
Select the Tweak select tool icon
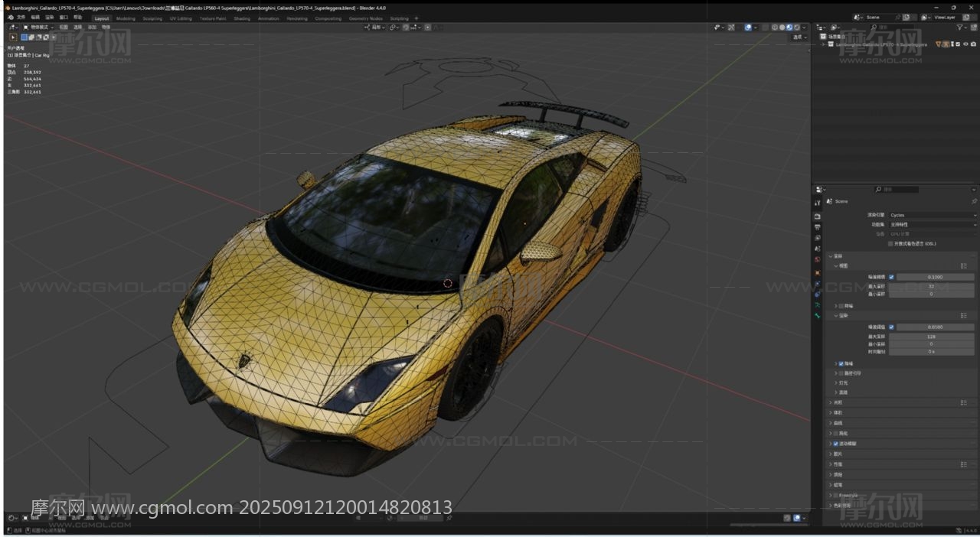point(13,37)
